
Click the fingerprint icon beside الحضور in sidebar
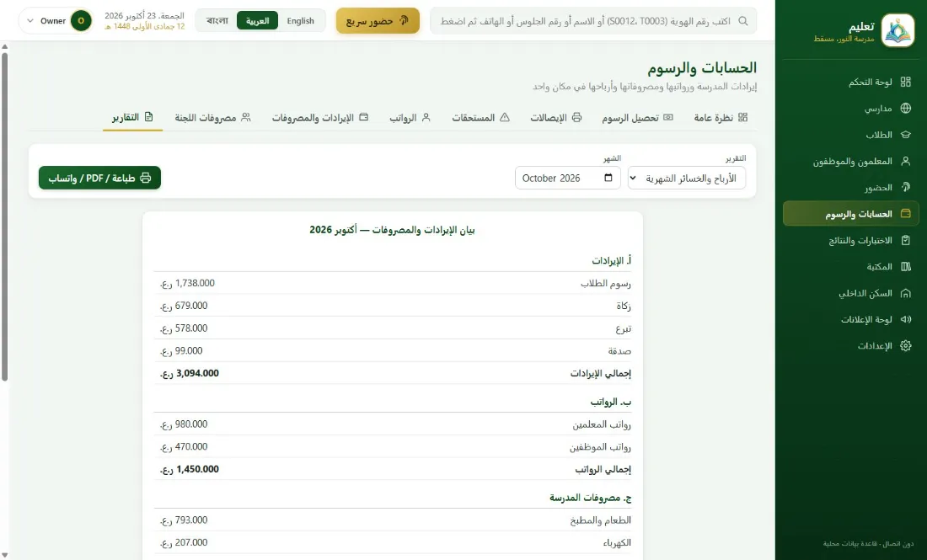905,187
